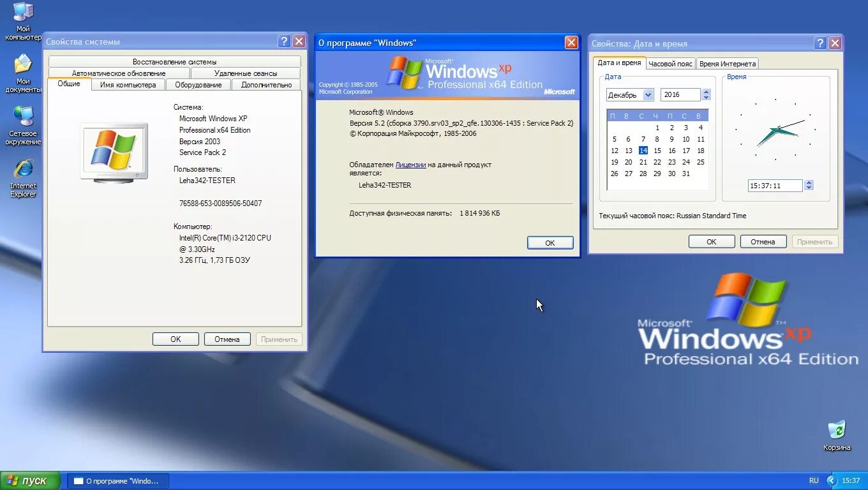This screenshot has width=868, height=490.
Task: Select day 31 in the calendar
Action: (686, 174)
